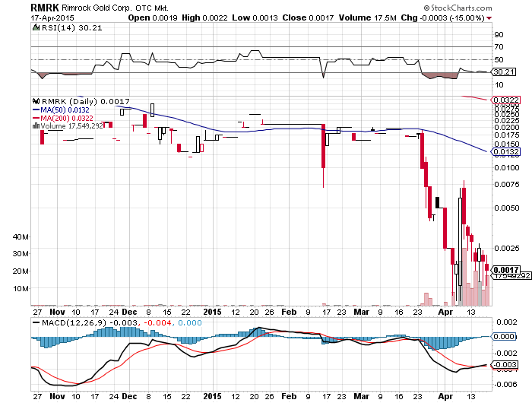
Task: Click the RSI(14) 30.21 legend text
Action: coord(71,28)
